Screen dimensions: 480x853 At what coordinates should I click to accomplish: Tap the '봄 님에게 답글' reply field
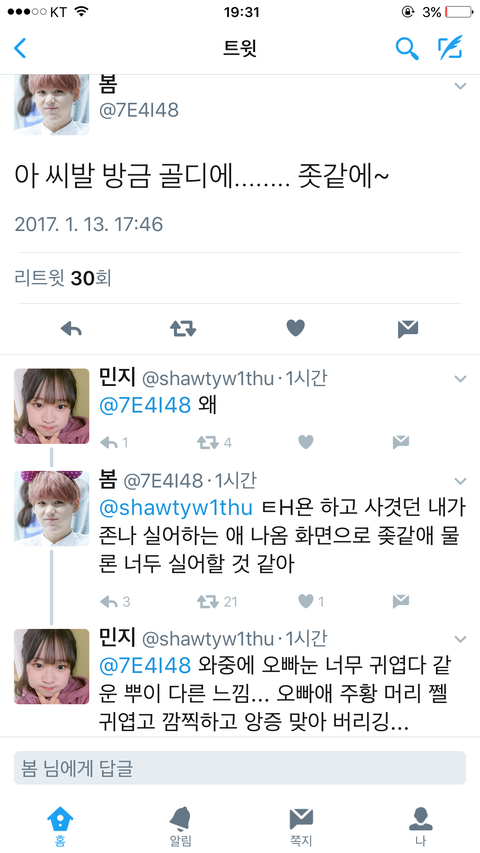tap(239, 768)
